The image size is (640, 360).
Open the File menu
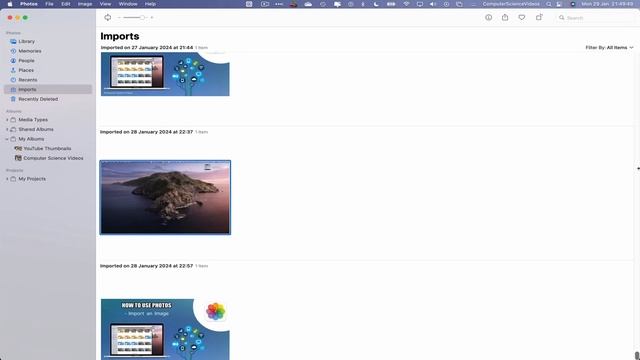click(x=49, y=4)
